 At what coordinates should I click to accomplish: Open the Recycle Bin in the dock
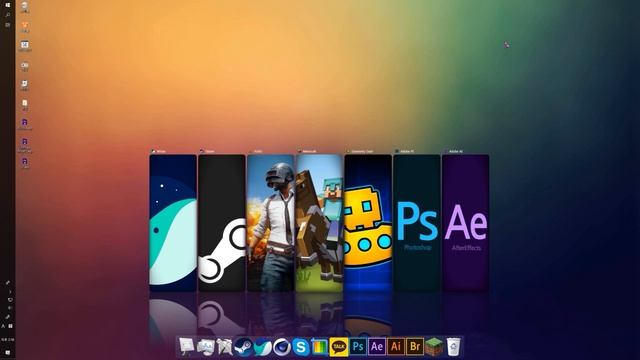point(453,347)
